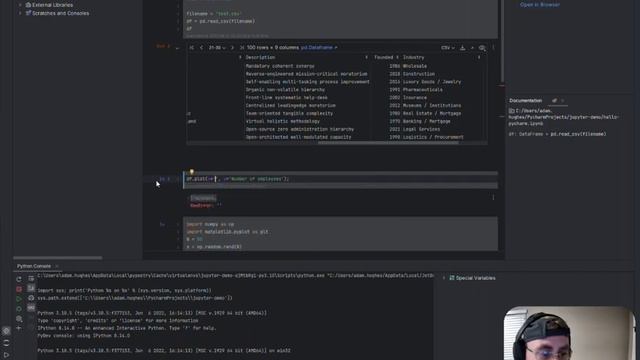Image resolution: width=640 pixels, height=360 pixels.
Task: Click the lightbulb intention icon
Action: point(191,172)
